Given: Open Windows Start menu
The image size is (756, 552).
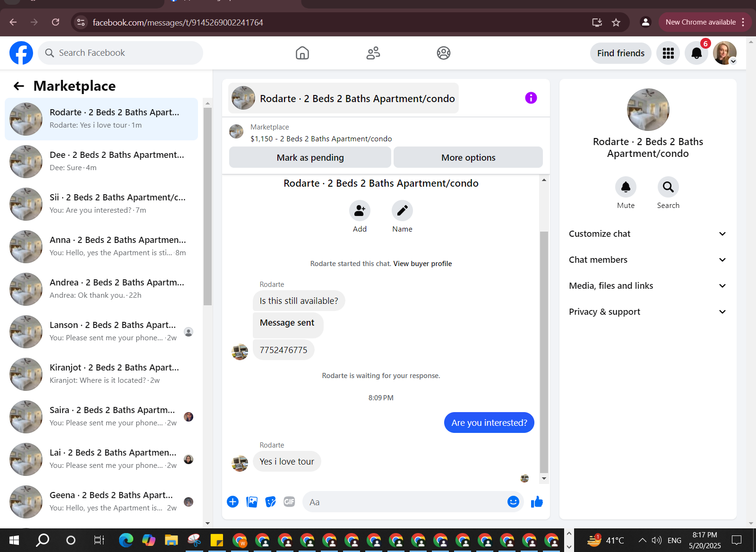Looking at the screenshot, I should (x=14, y=540).
